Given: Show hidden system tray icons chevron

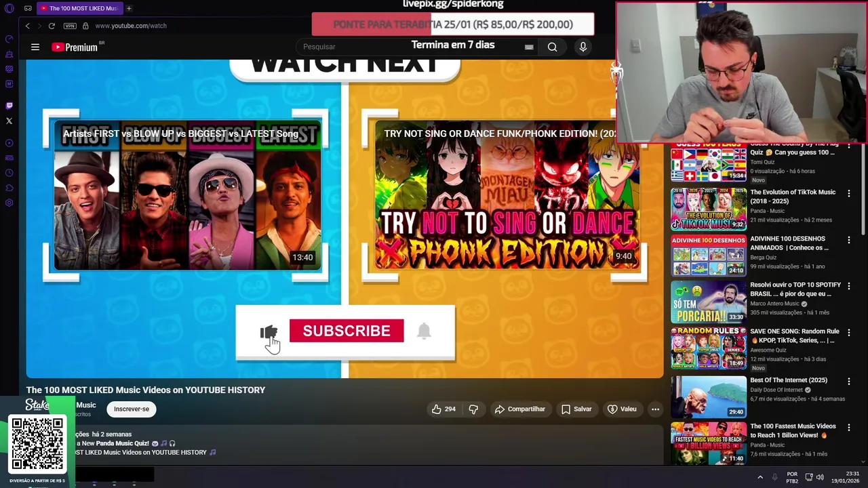Looking at the screenshot, I should 760,477.
